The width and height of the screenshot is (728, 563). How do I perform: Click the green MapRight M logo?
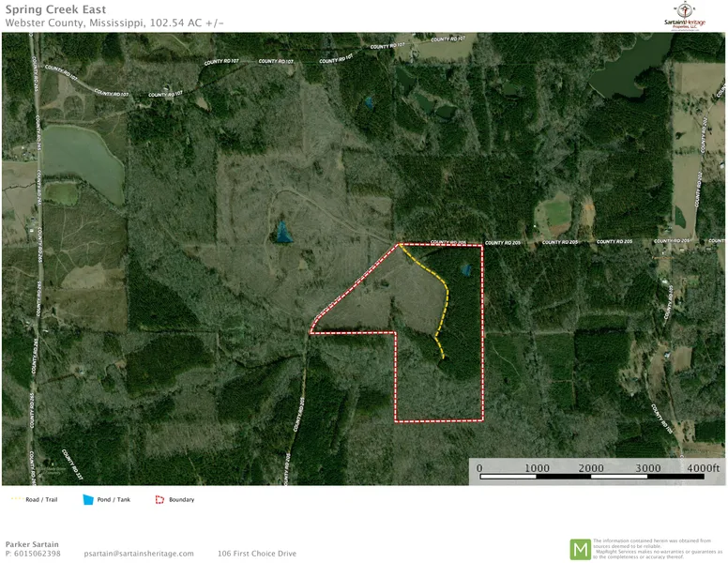click(581, 550)
